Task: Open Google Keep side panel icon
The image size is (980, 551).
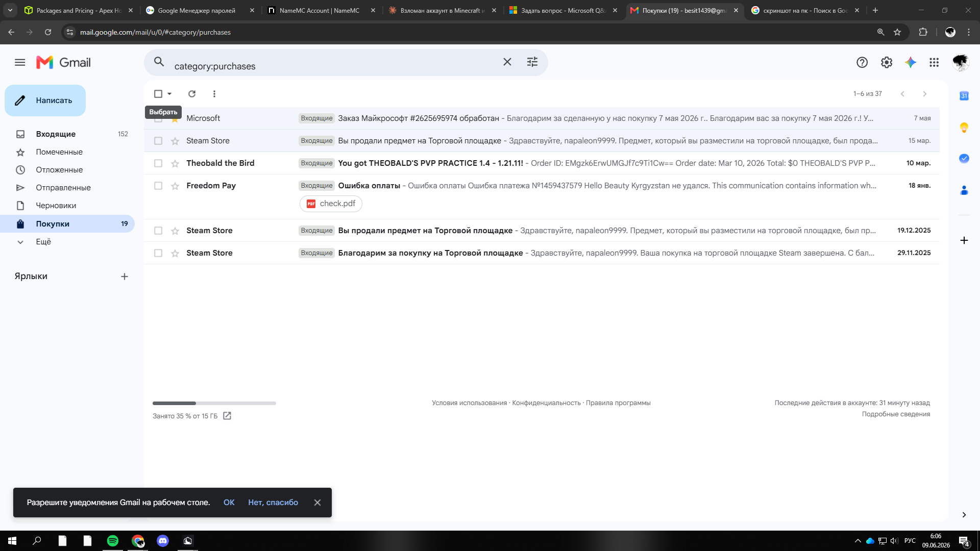Action: (x=964, y=128)
